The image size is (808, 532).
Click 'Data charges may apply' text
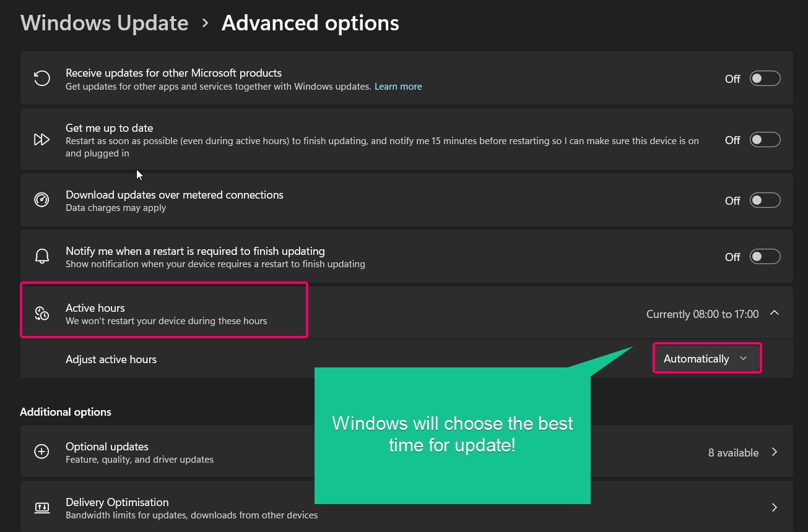coord(116,208)
